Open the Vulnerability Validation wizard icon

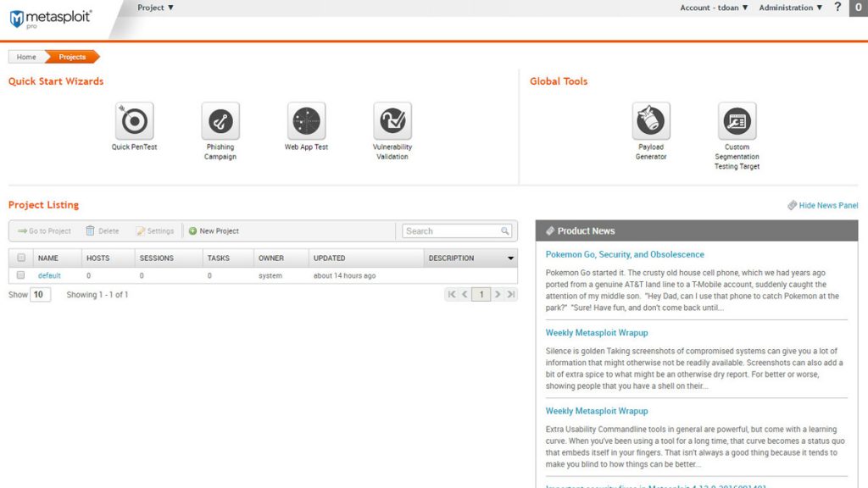pos(392,121)
